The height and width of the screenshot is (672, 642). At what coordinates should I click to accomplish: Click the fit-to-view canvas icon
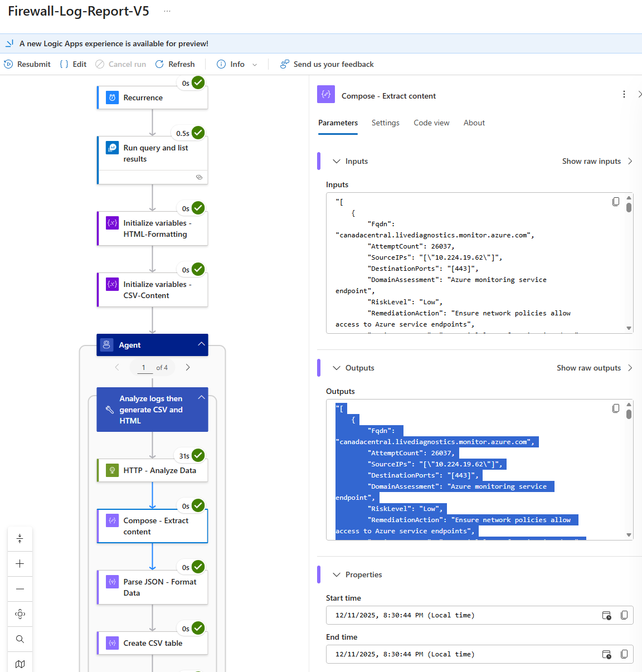click(x=20, y=614)
